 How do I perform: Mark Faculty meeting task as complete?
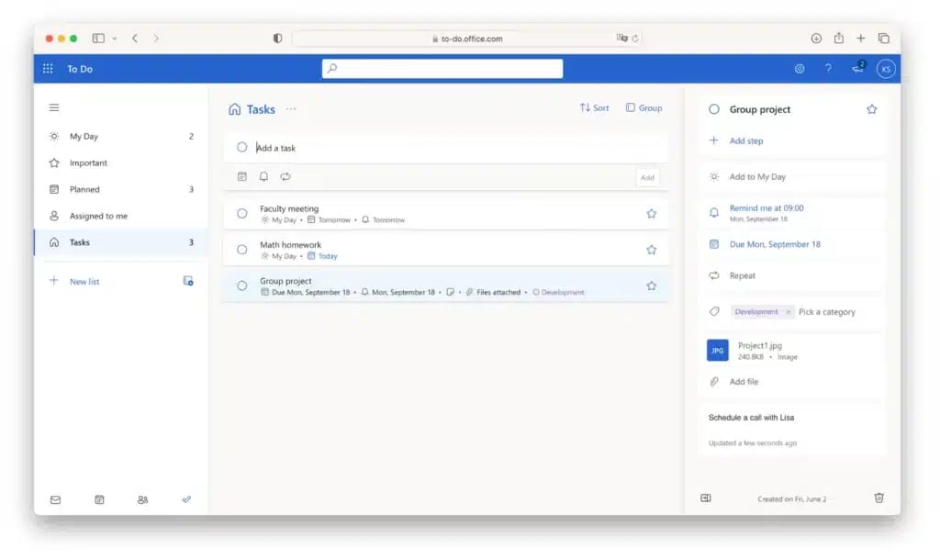[241, 214]
